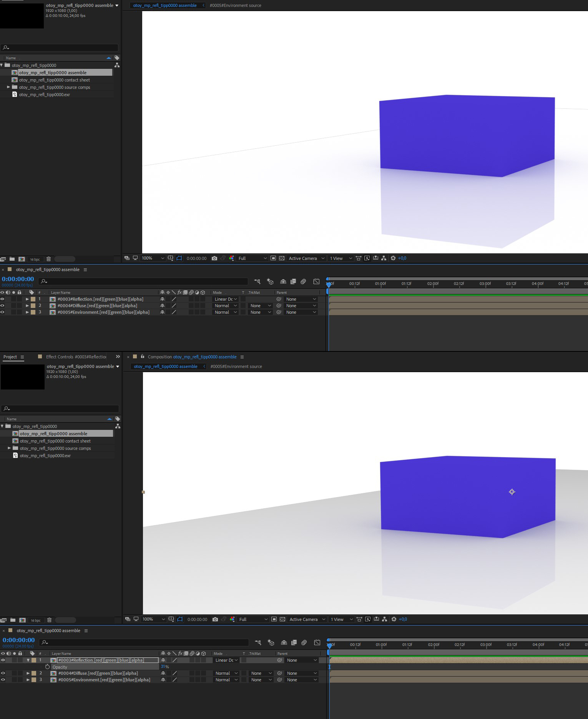Image resolution: width=588 pixels, height=719 pixels.
Task: Expand the collapsed #0003#Reflection layer in top timeline
Action: [27, 299]
